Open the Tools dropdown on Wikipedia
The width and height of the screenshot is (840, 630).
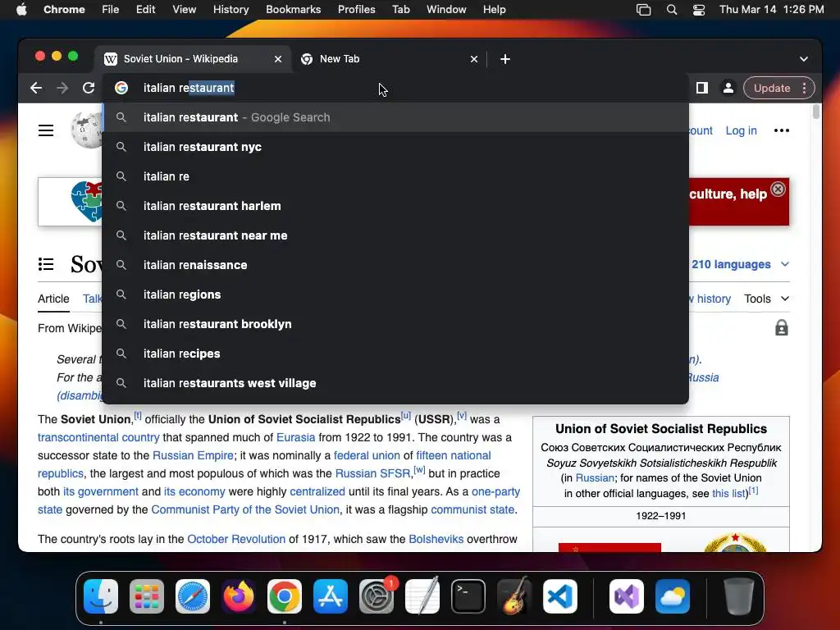click(766, 299)
